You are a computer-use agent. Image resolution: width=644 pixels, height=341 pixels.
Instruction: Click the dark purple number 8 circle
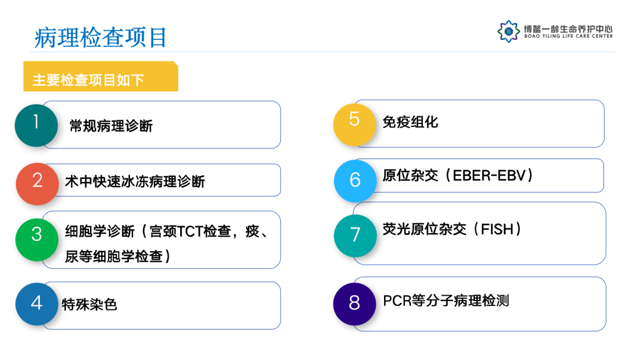click(354, 303)
